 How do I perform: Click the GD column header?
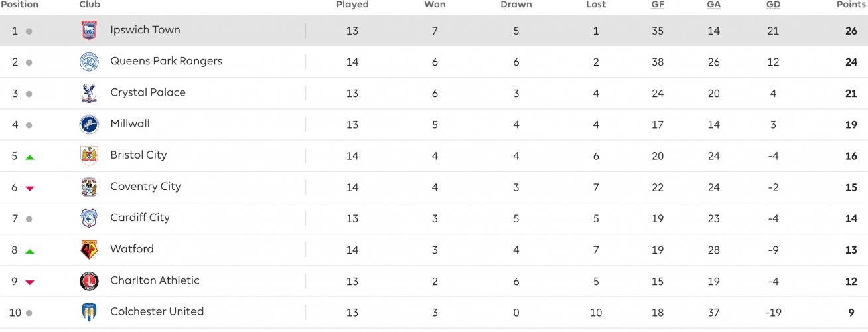773,5
